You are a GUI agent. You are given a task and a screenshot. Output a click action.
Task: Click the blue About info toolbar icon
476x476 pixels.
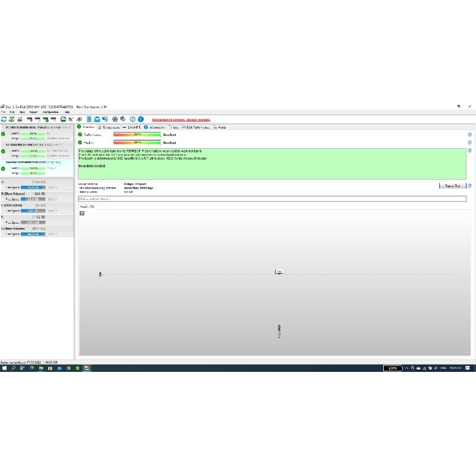click(140, 119)
